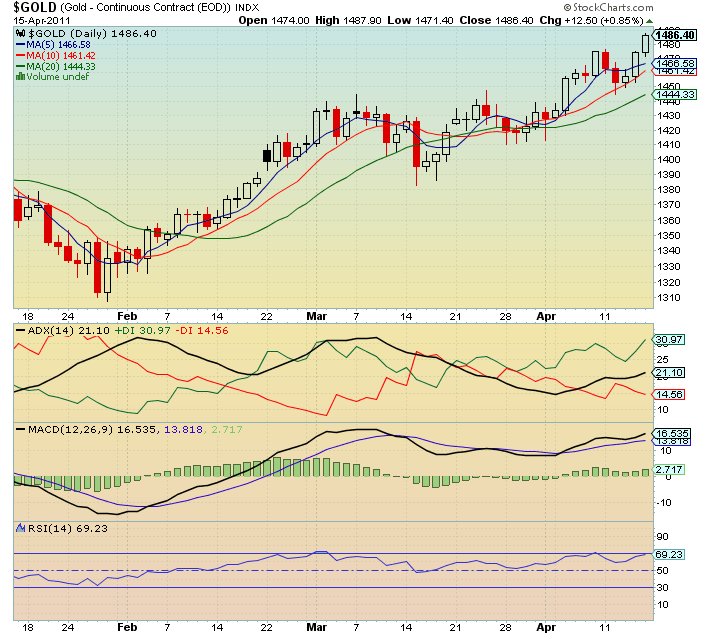Click the volume bars icon in legend
This screenshot has height=638, width=702.
(x=22, y=73)
